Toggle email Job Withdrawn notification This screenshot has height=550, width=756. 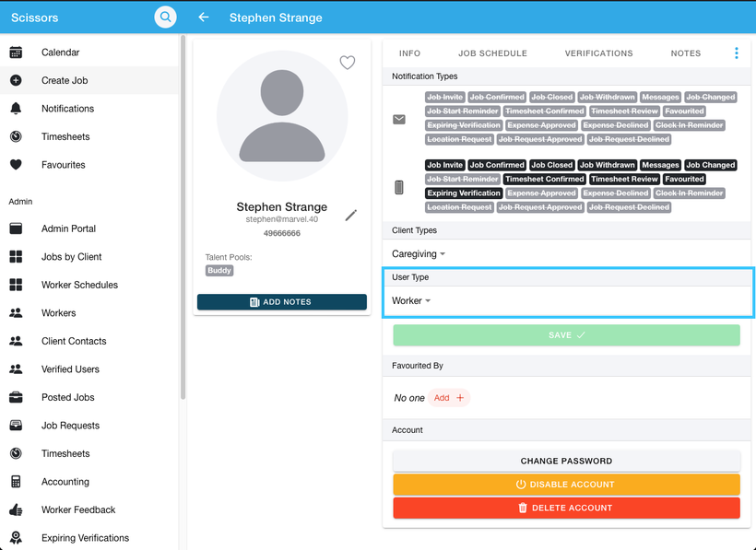click(x=607, y=98)
